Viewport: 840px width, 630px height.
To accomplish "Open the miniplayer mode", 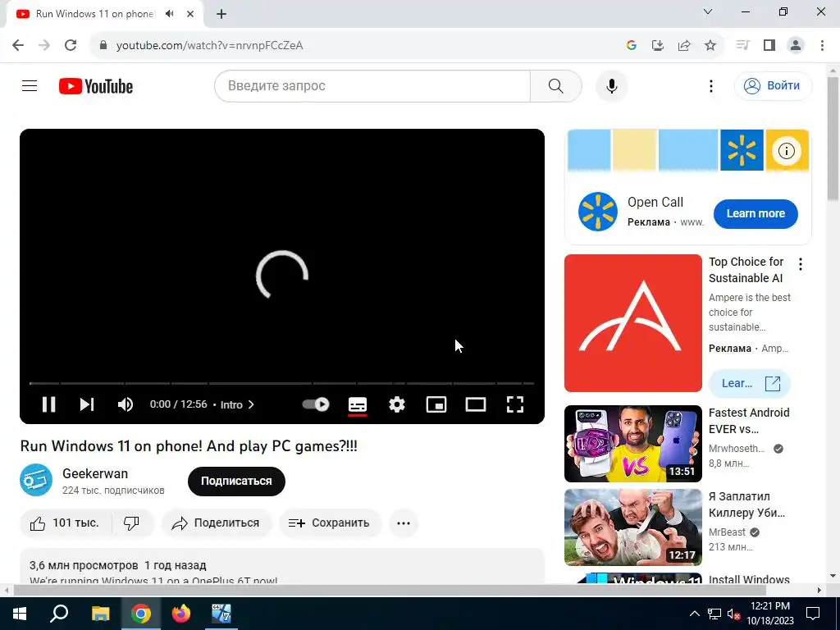I will (x=436, y=404).
